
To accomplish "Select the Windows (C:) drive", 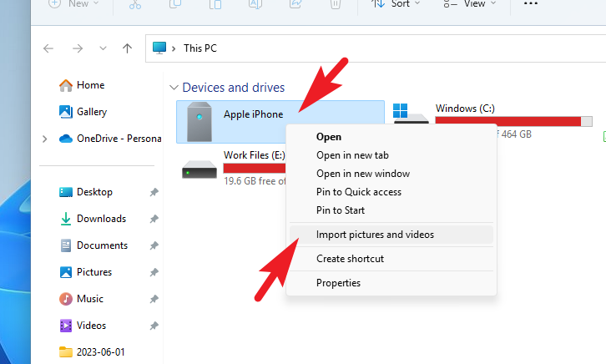I will [492, 122].
